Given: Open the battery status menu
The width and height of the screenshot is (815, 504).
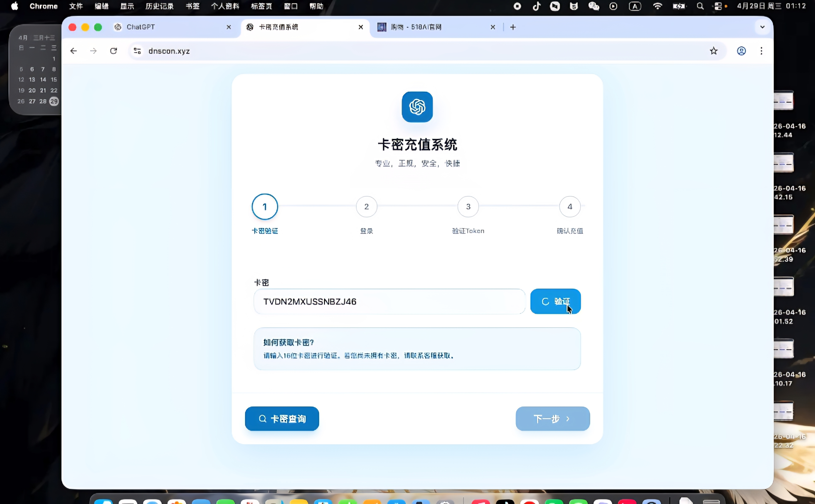Looking at the screenshot, I should point(679,6).
